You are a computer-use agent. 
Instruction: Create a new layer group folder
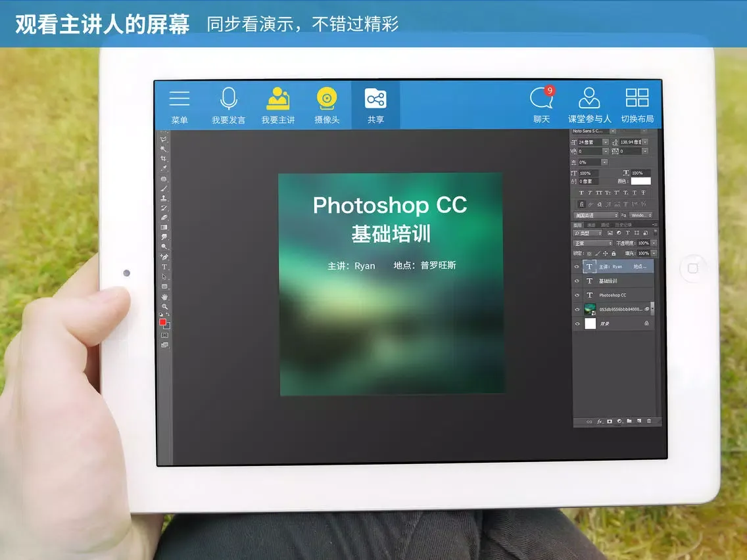tap(629, 421)
